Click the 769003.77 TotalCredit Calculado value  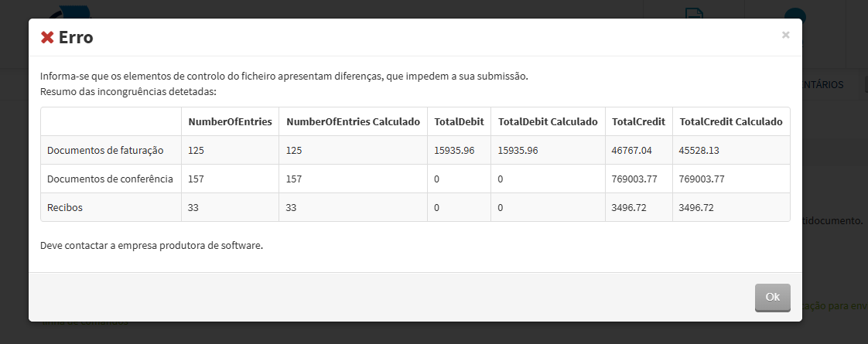coord(702,179)
